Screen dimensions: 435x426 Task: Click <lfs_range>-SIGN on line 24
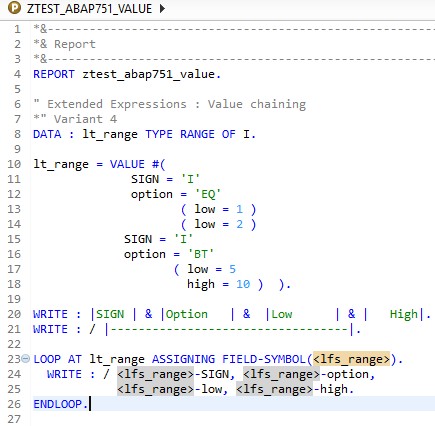click(x=173, y=374)
